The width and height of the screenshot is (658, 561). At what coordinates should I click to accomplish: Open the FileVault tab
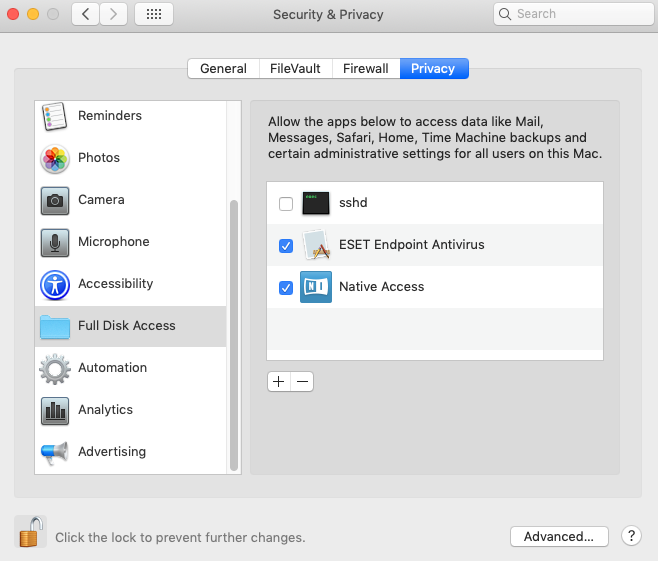(x=295, y=69)
